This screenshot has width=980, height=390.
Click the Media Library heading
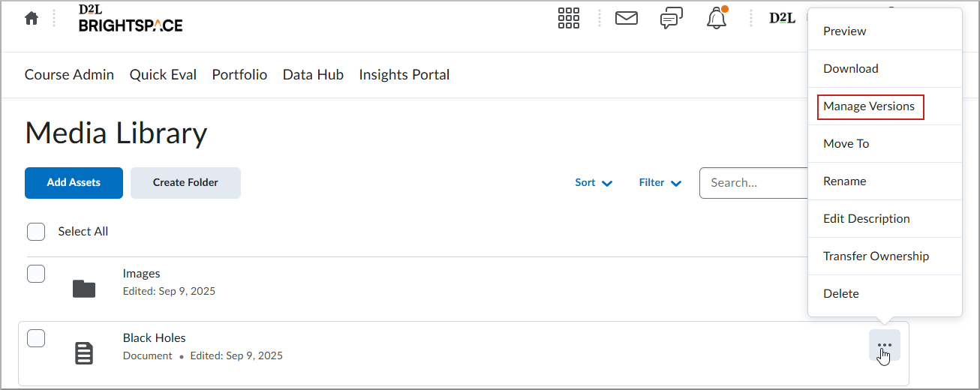tap(116, 133)
